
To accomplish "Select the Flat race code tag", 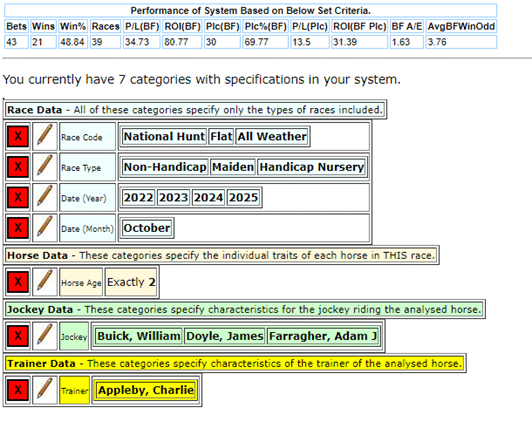I will [221, 136].
